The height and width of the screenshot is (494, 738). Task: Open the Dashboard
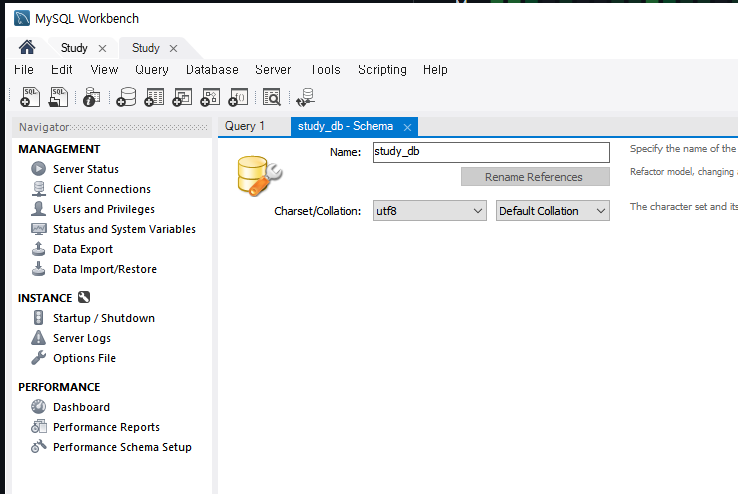click(x=81, y=407)
